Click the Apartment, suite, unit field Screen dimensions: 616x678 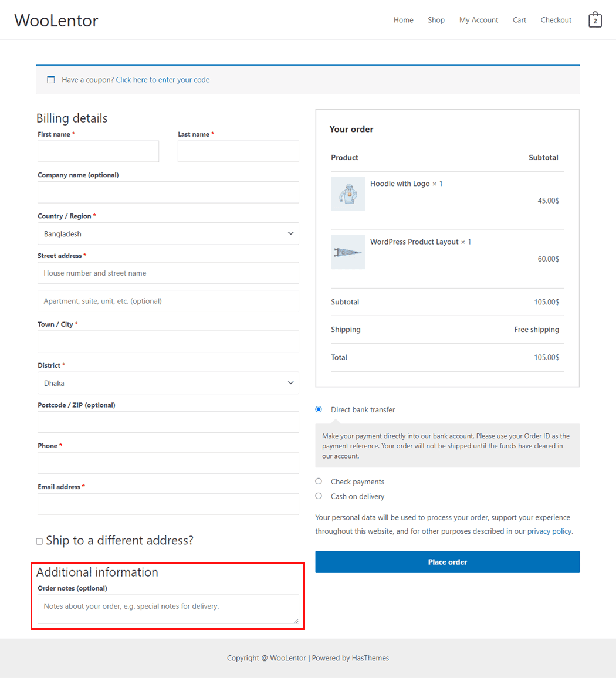[168, 300]
